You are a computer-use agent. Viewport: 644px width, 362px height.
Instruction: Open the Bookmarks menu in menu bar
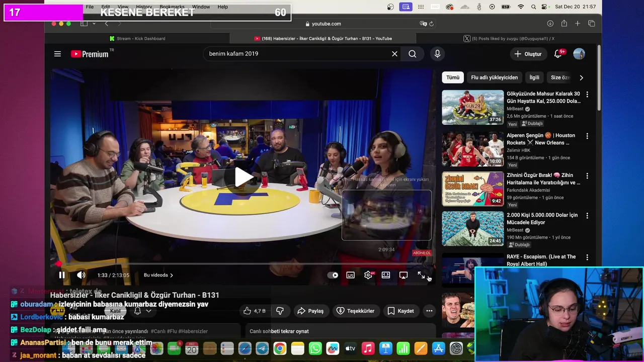172,7
